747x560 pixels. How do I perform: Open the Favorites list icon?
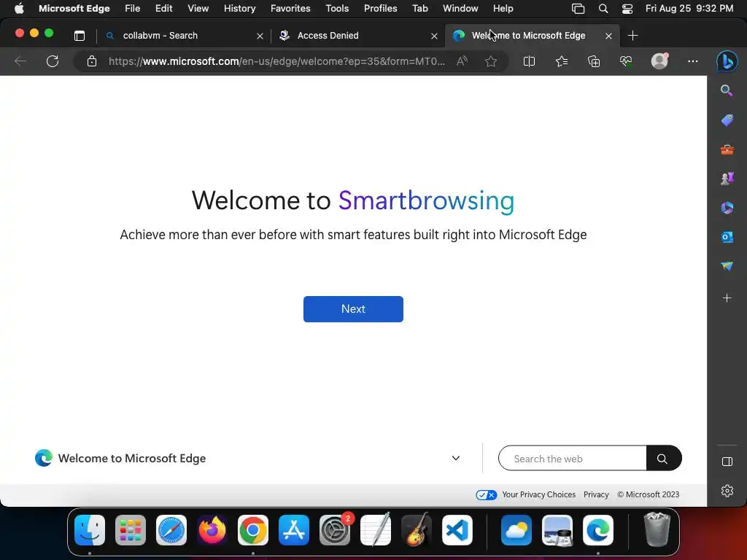[562, 61]
